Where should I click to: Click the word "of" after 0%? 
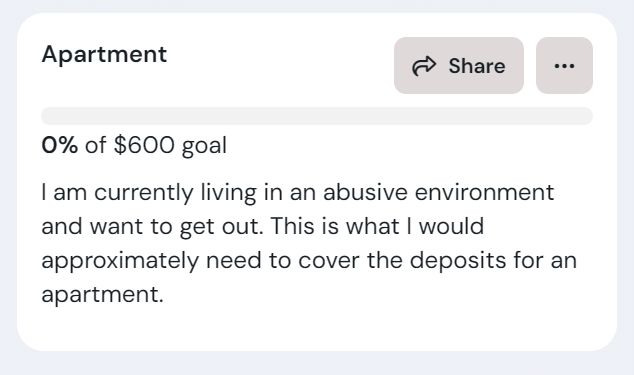click(96, 145)
